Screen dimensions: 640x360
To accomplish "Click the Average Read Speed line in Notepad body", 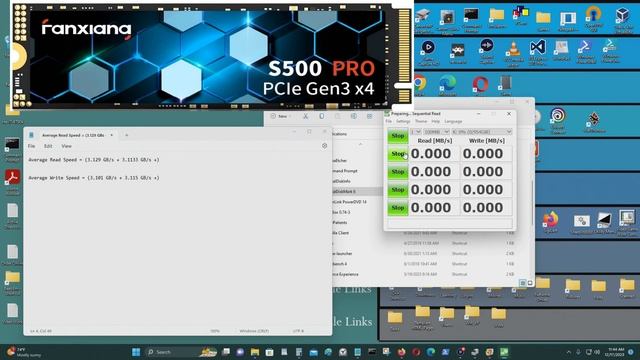I will 94,160.
